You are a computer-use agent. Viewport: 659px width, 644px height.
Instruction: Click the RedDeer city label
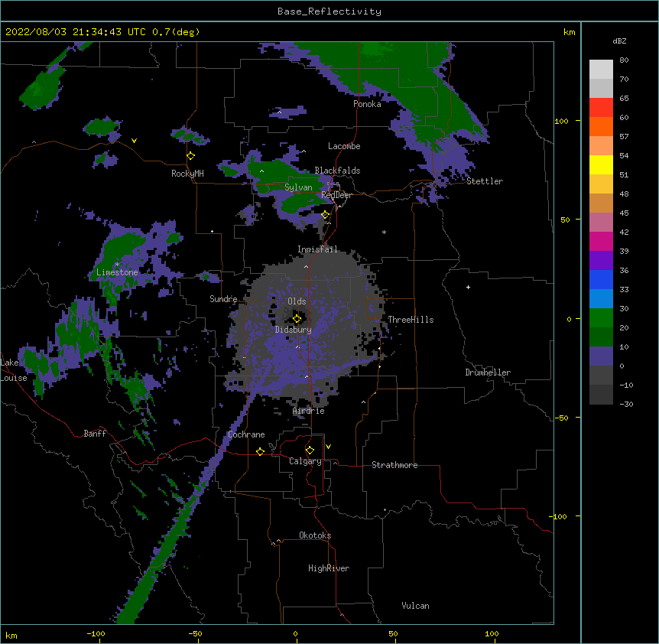[336, 195]
